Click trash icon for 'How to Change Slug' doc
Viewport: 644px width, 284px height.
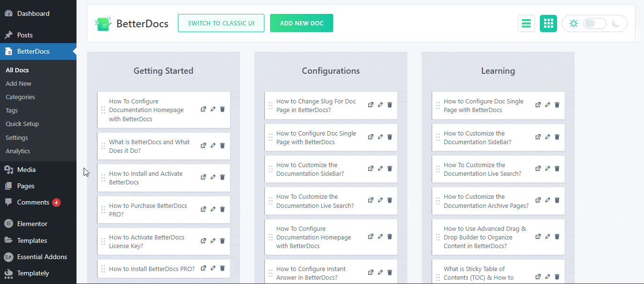tap(390, 105)
